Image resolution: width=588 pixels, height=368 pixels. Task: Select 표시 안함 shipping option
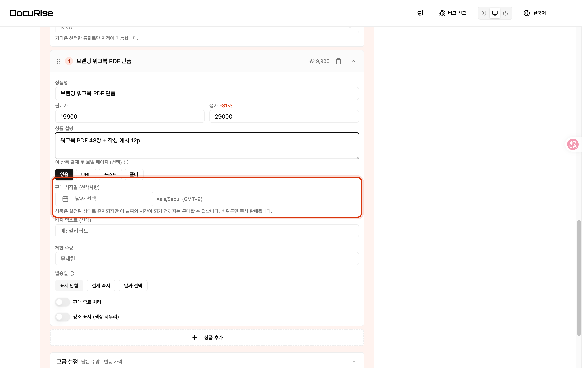(69, 285)
